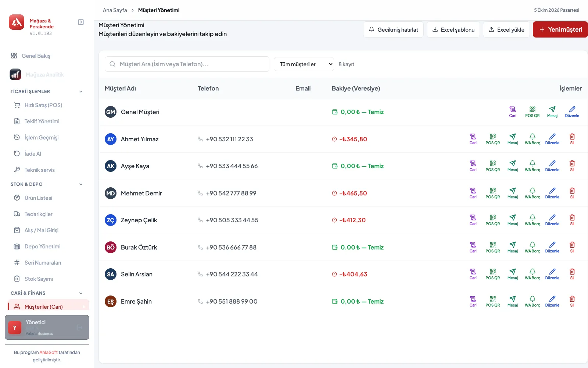
Task: Select Ahmet Yılmaz phone number +90 532 111 22 33
Action: pos(229,139)
